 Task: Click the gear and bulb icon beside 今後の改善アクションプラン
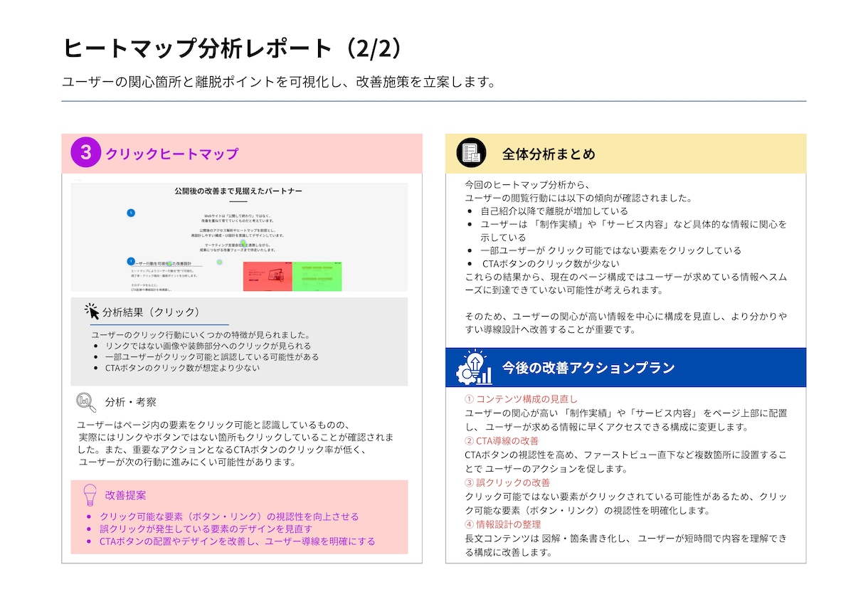coord(475,367)
